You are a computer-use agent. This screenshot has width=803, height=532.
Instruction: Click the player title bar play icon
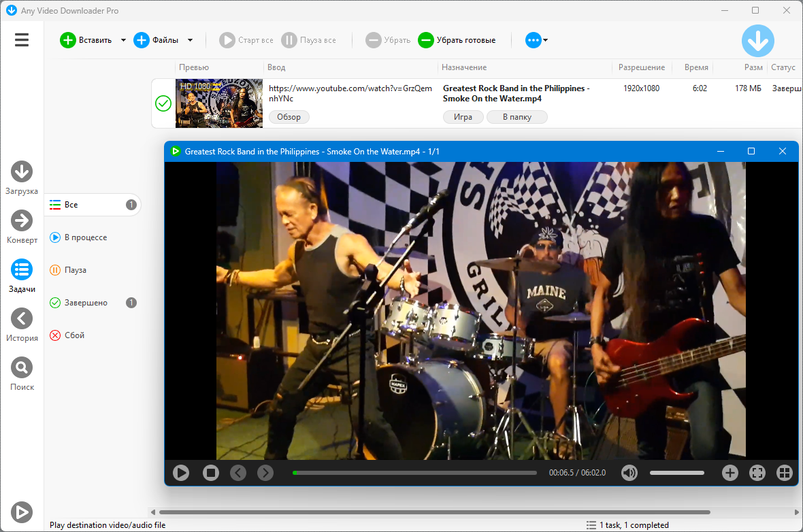click(x=176, y=151)
